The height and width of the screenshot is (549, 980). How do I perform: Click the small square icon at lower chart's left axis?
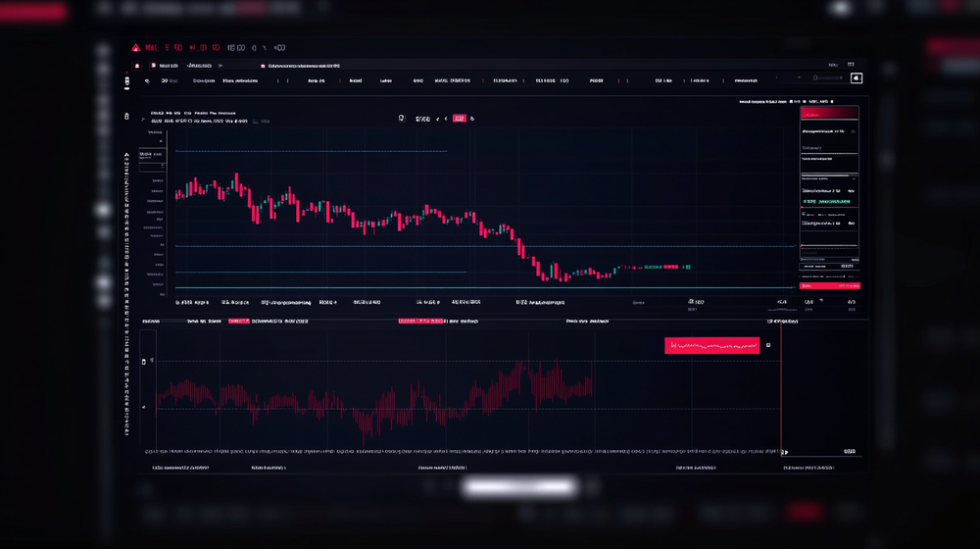coord(144,362)
